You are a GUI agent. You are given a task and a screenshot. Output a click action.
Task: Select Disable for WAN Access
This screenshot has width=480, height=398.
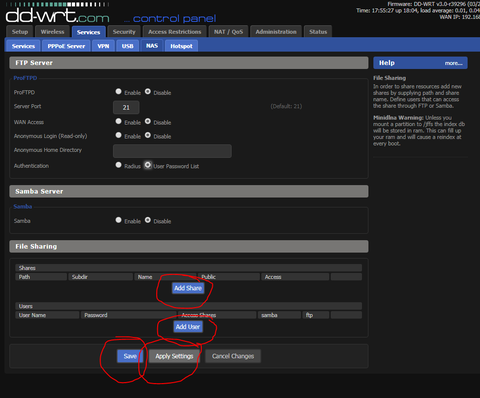click(148, 121)
